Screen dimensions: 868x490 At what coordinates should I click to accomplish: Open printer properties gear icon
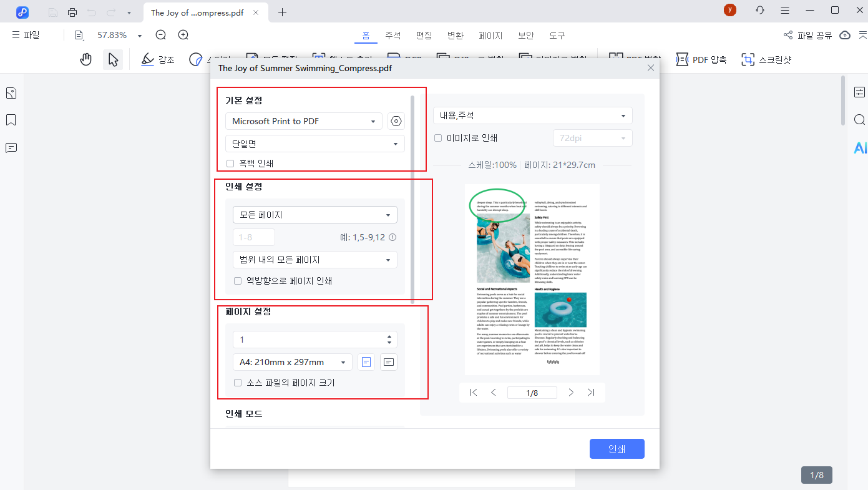pos(396,121)
